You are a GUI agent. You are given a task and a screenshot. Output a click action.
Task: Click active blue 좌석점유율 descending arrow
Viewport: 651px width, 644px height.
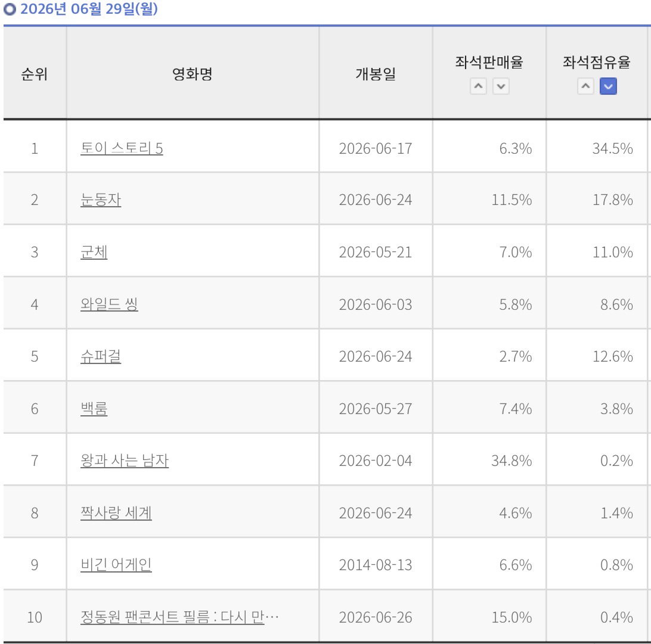tap(608, 86)
